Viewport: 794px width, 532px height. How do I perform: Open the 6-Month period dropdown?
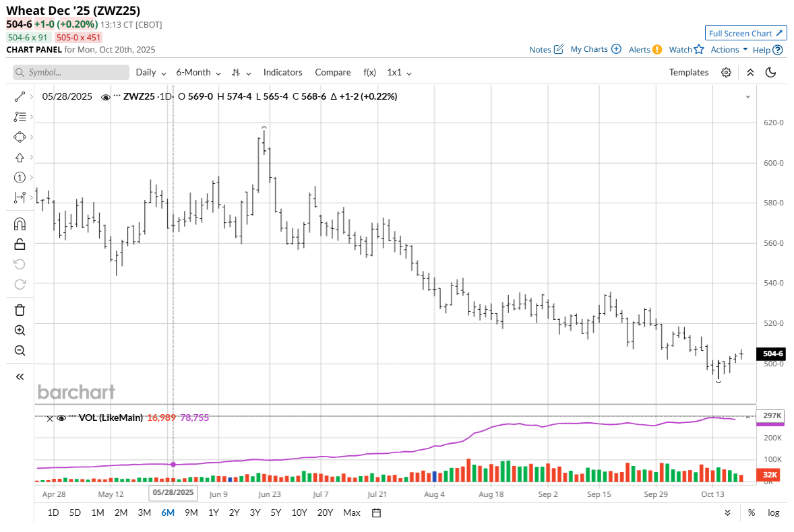pyautogui.click(x=198, y=73)
